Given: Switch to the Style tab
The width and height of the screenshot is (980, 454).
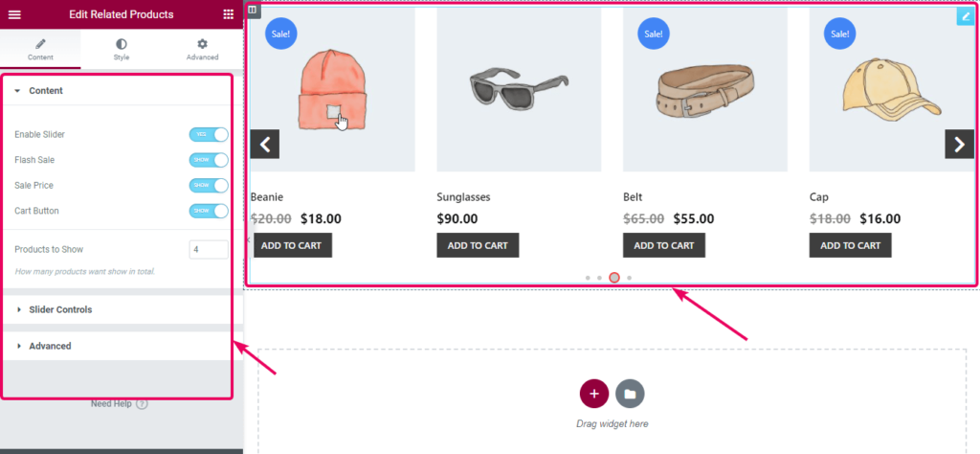Looking at the screenshot, I should 122,50.
